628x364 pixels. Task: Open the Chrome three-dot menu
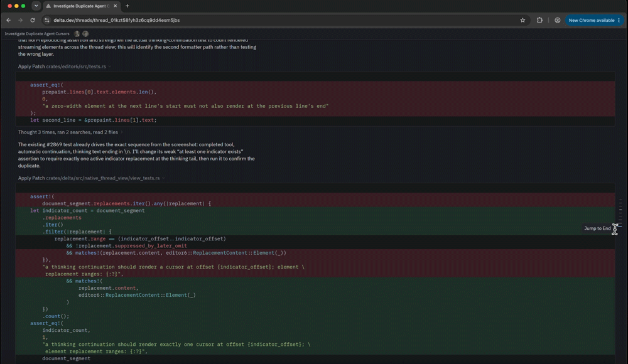point(619,20)
